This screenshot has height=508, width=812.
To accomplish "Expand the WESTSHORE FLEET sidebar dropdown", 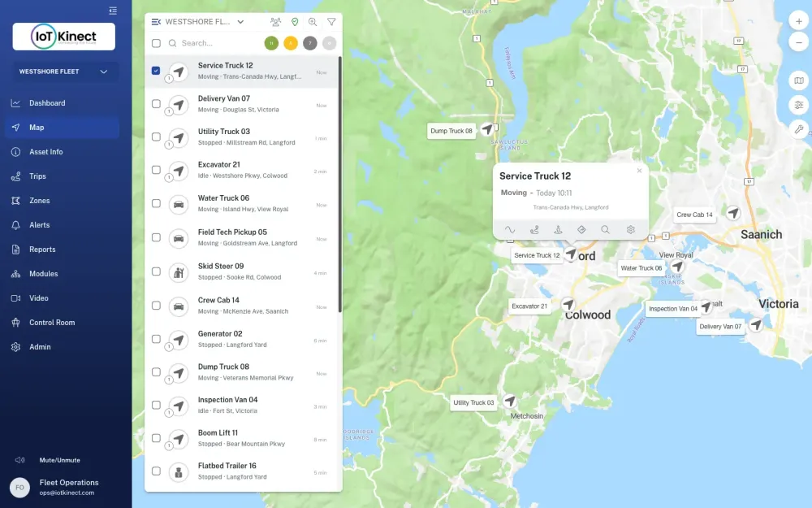I will pyautogui.click(x=64, y=72).
